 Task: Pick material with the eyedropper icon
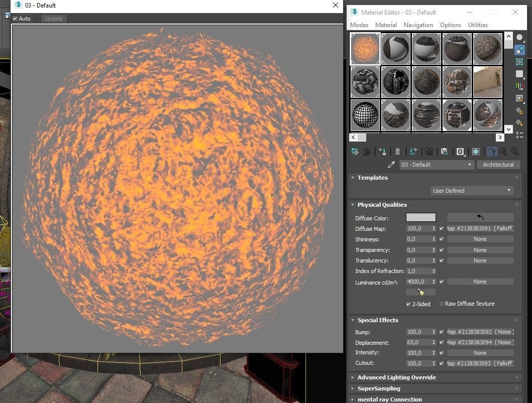click(x=391, y=165)
